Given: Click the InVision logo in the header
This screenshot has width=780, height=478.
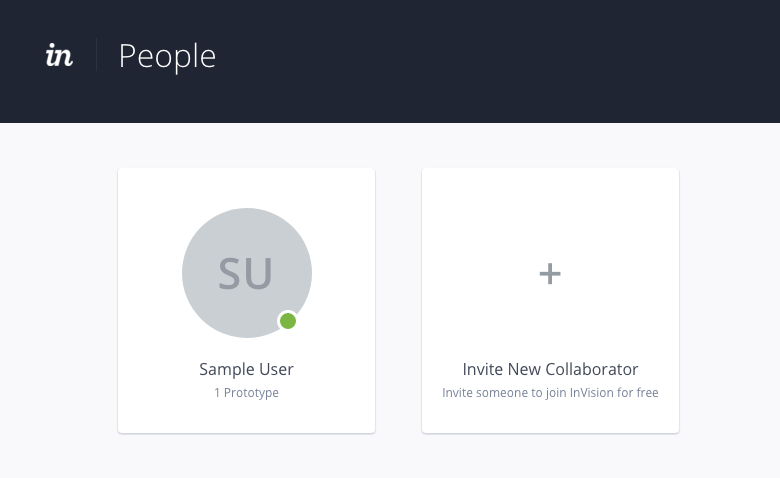Looking at the screenshot, I should 59,56.
